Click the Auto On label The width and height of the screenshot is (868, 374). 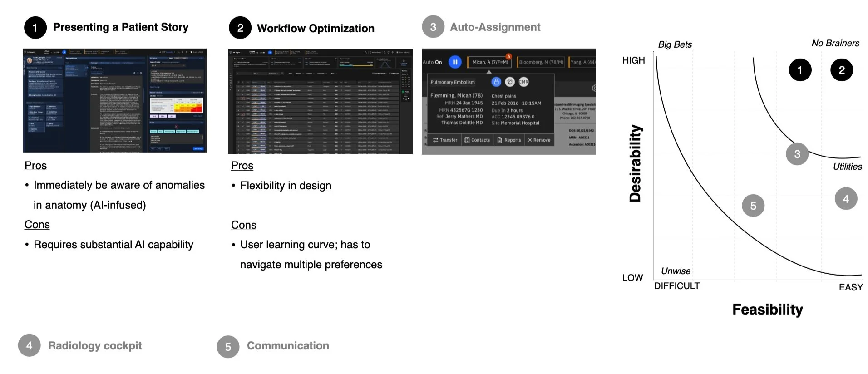coord(432,62)
